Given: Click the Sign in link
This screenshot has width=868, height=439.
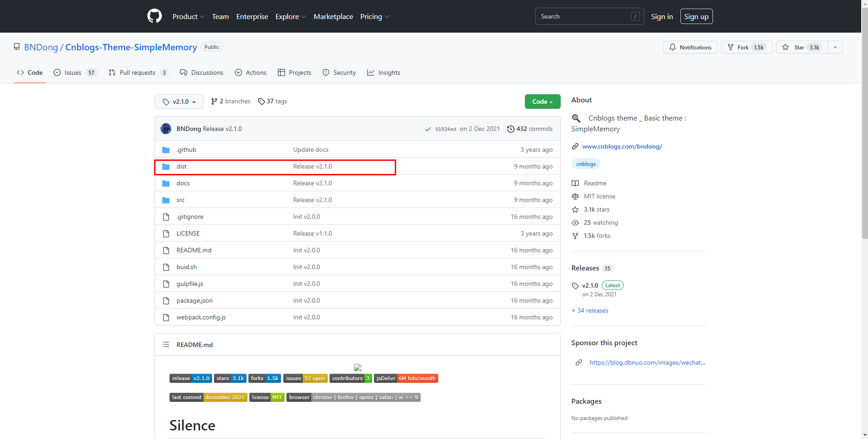Looking at the screenshot, I should point(662,16).
